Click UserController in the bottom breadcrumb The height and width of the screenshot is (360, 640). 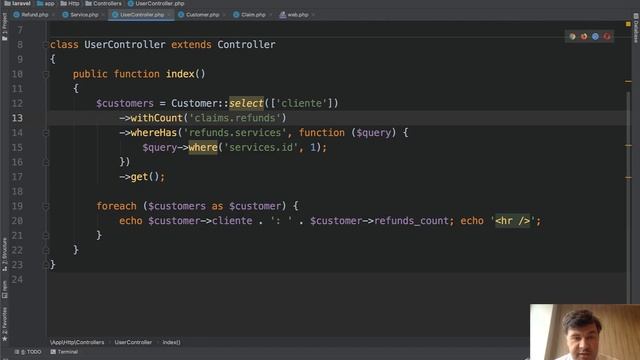coord(133,342)
